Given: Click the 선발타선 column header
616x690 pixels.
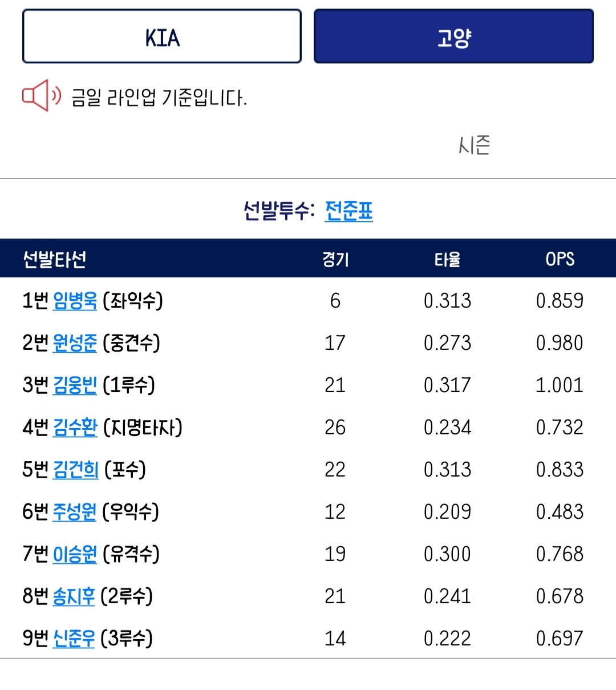Looking at the screenshot, I should (54, 259).
